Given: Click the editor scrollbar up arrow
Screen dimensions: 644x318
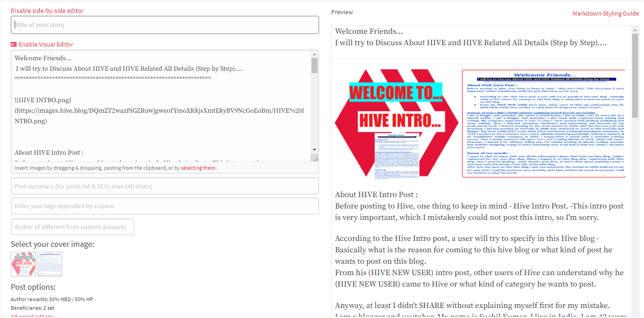Looking at the screenshot, I should tap(314, 54).
